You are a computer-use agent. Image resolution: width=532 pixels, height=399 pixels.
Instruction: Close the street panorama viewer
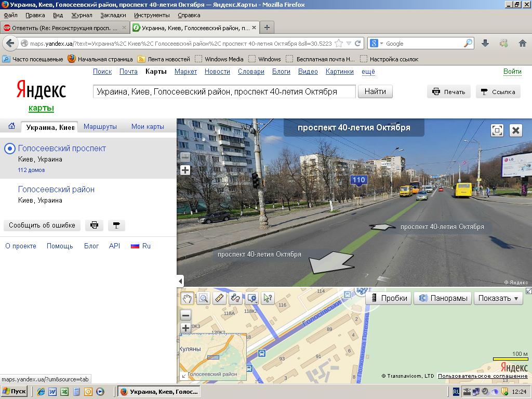click(x=515, y=130)
